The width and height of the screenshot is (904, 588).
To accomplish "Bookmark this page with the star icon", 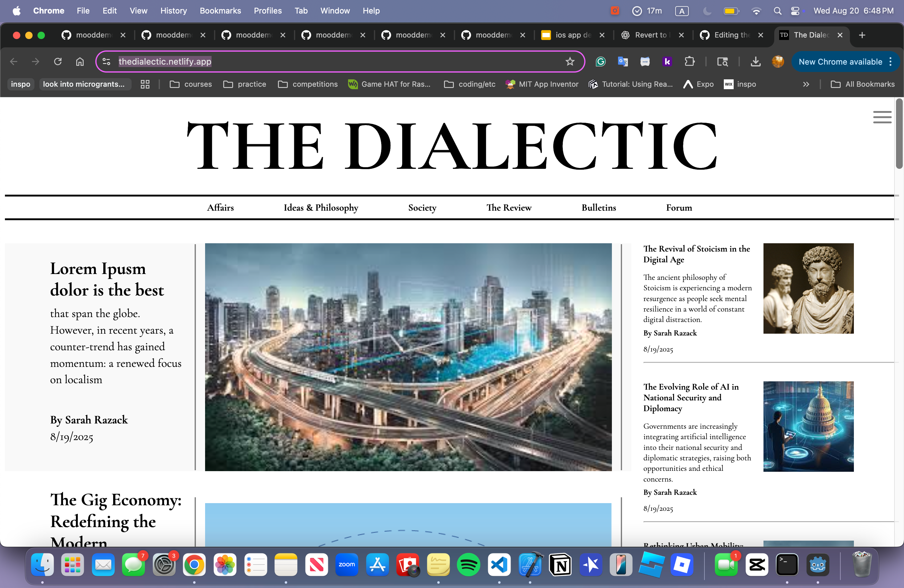I will pos(570,62).
